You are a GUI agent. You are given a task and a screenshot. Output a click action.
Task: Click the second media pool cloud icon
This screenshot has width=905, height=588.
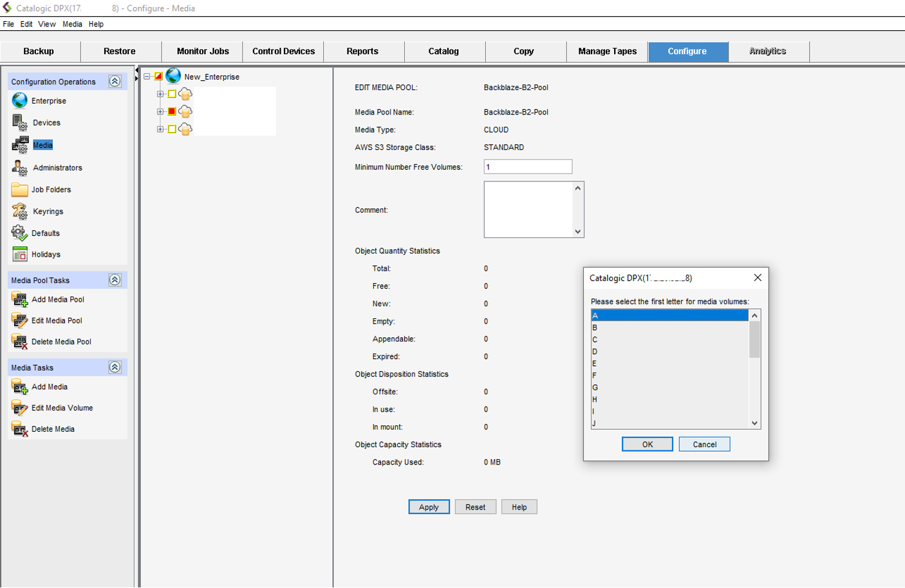(x=185, y=111)
